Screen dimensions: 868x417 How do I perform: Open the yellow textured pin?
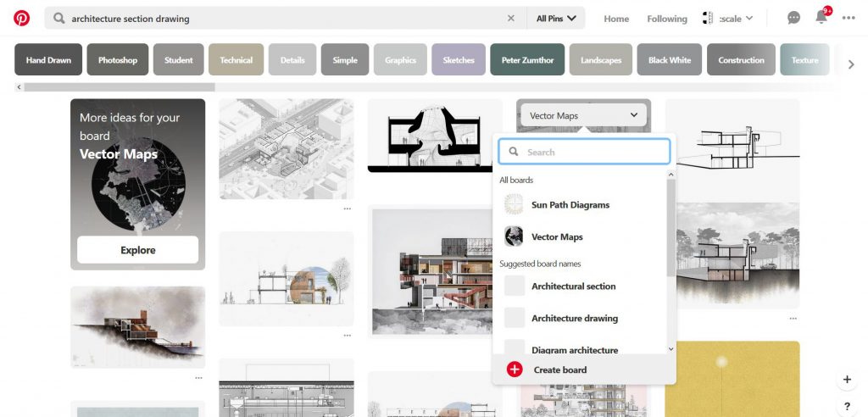coord(732,379)
